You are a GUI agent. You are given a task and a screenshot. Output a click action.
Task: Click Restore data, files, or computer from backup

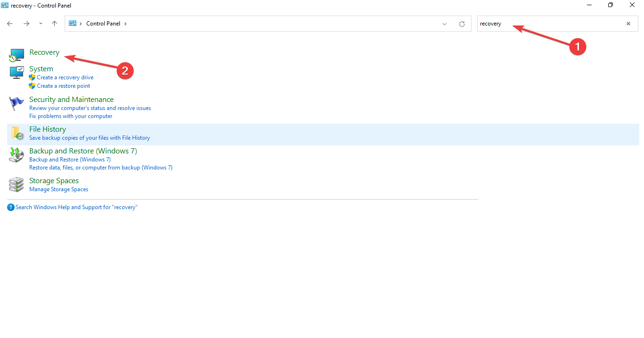coord(101,168)
